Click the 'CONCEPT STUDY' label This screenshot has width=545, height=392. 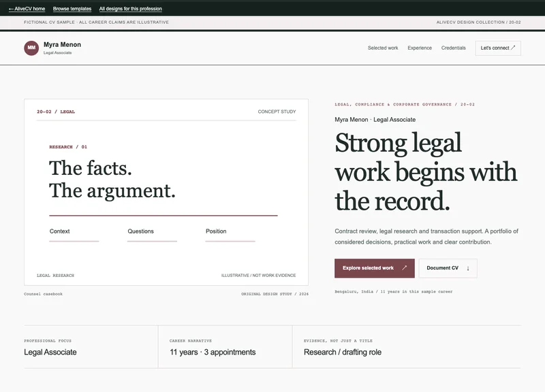tap(277, 112)
